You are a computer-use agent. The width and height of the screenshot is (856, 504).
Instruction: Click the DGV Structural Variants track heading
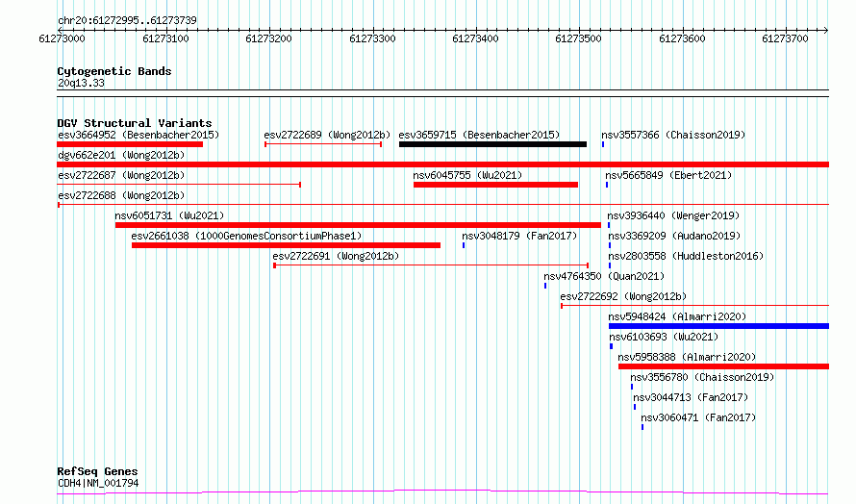pos(135,123)
